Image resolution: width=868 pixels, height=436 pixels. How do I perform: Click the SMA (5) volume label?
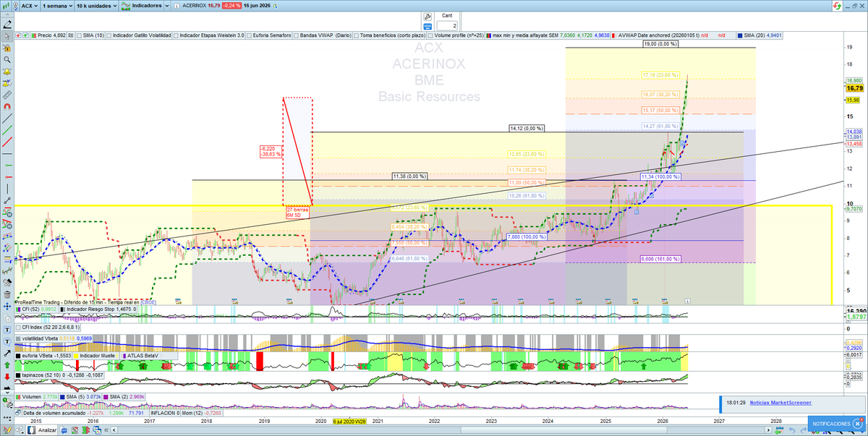[75, 397]
